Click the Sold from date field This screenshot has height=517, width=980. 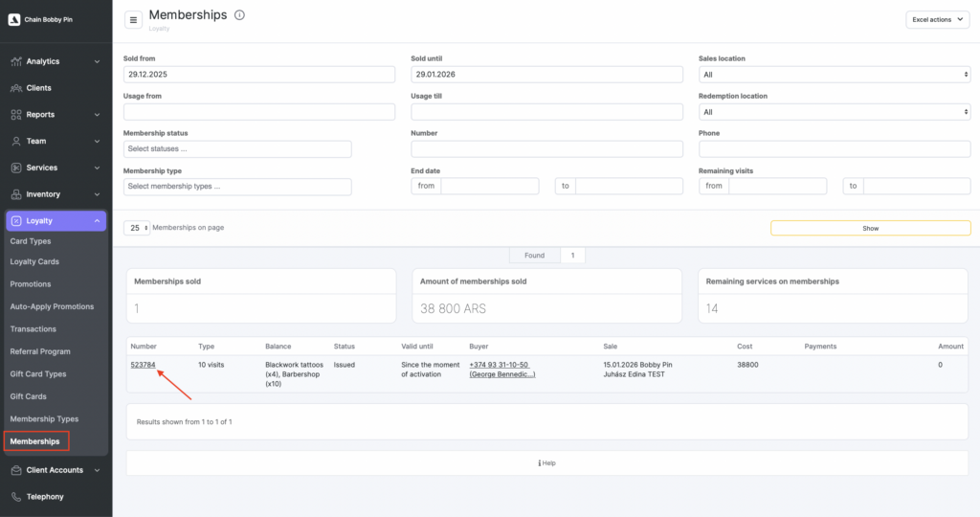click(x=258, y=75)
